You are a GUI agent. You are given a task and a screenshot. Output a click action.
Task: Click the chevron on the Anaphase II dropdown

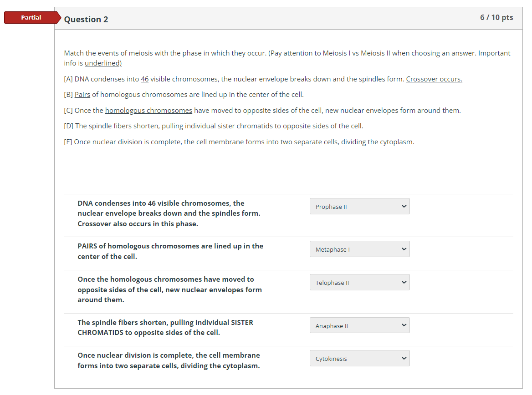(x=404, y=325)
